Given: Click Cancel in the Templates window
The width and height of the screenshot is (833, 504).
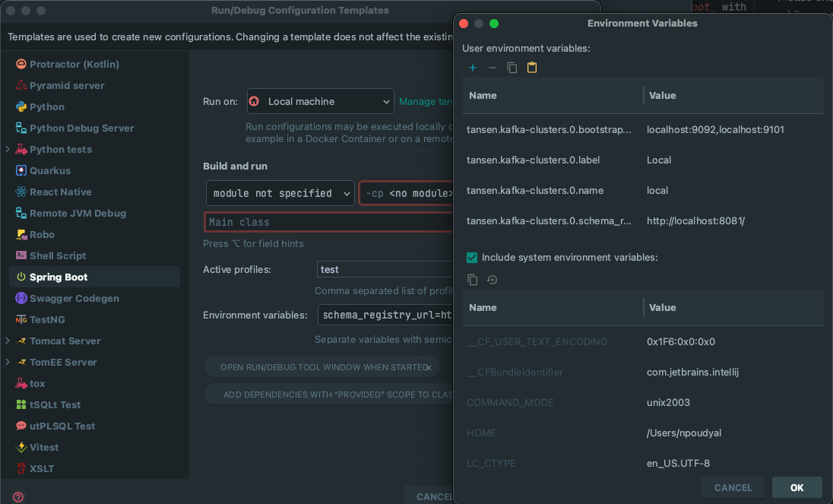Looking at the screenshot, I should click(x=428, y=496).
